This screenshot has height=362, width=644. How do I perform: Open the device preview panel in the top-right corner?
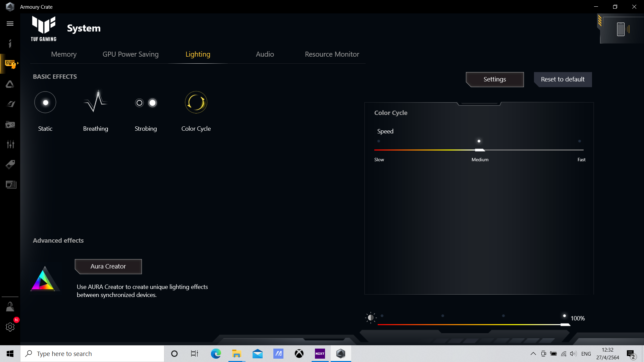pyautogui.click(x=621, y=29)
